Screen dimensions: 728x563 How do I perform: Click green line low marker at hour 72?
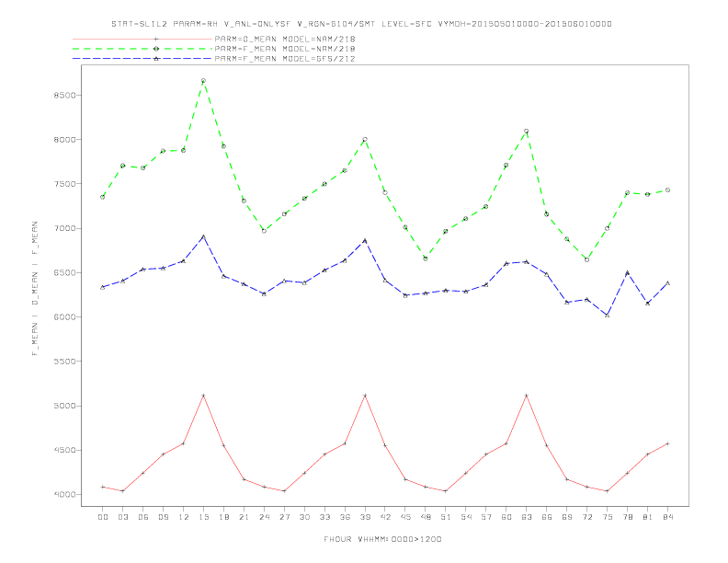[x=586, y=259]
